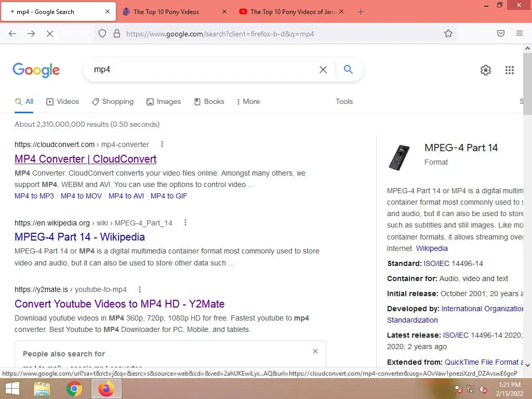Open the ISO/IEC 14496-14 standard link
This screenshot has width=532, height=399.
[x=436, y=263]
